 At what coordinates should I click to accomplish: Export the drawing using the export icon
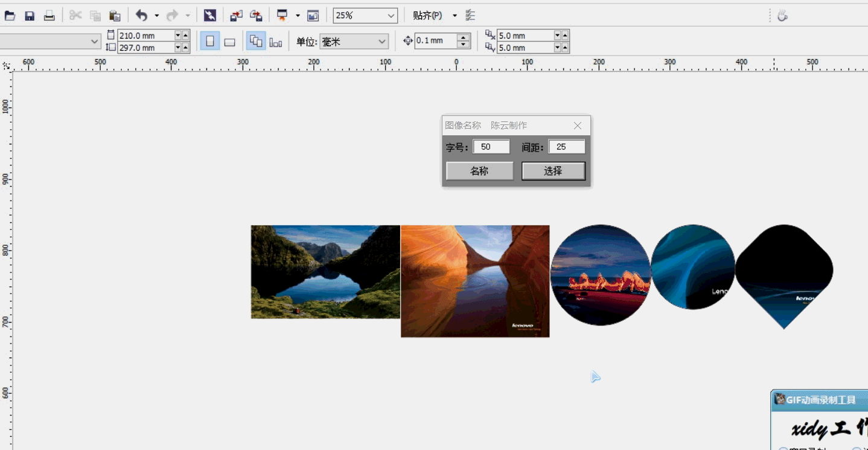click(x=256, y=16)
